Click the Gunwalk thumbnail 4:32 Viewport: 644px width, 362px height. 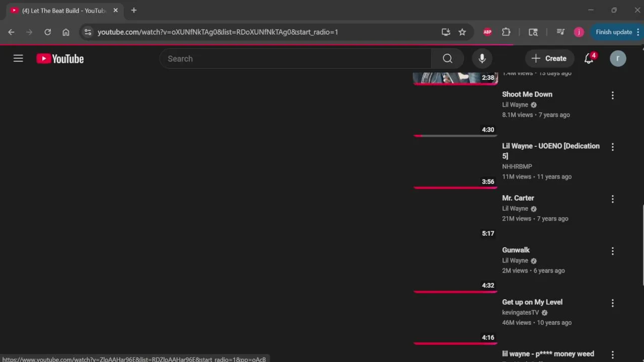pos(455,269)
